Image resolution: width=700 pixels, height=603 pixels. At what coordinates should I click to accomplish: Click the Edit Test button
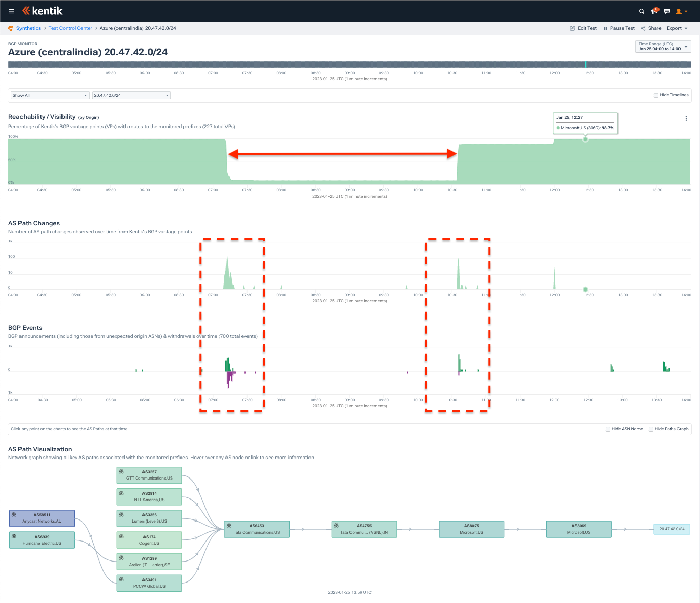[583, 28]
